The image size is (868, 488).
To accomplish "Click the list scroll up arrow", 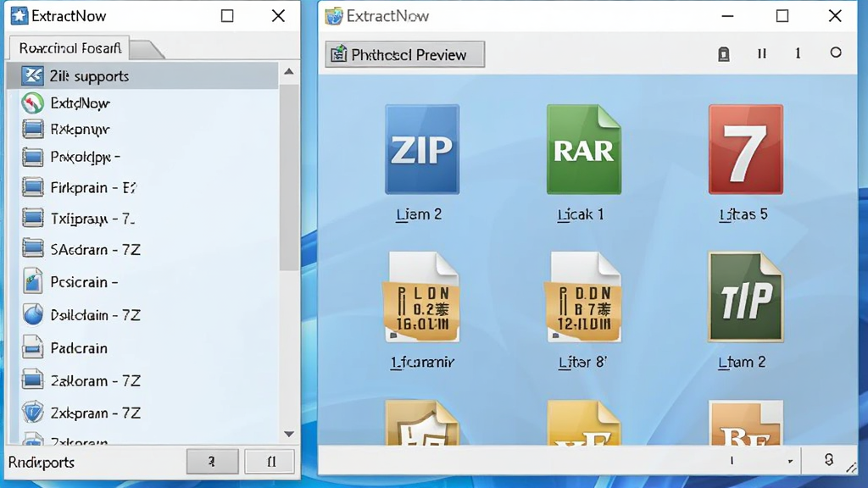I will coord(289,71).
